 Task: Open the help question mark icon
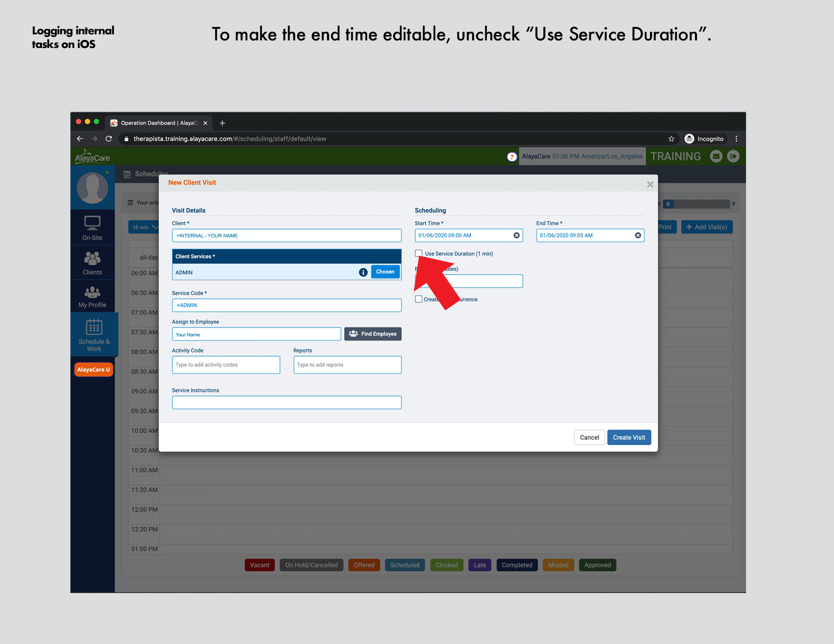point(512,156)
